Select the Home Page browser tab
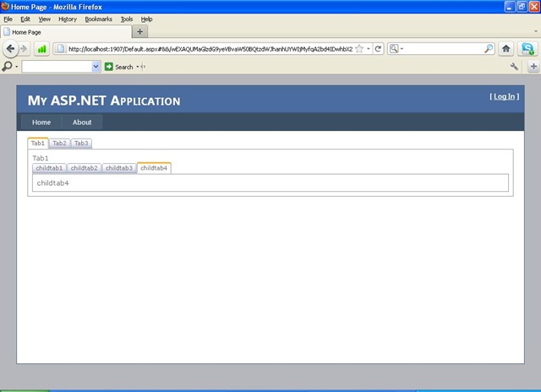This screenshot has width=541, height=392. click(66, 32)
